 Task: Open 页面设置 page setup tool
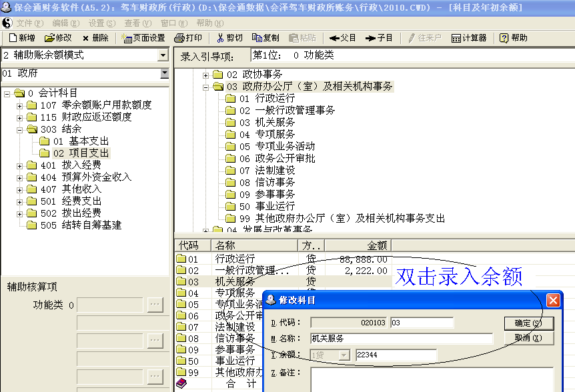(143, 37)
